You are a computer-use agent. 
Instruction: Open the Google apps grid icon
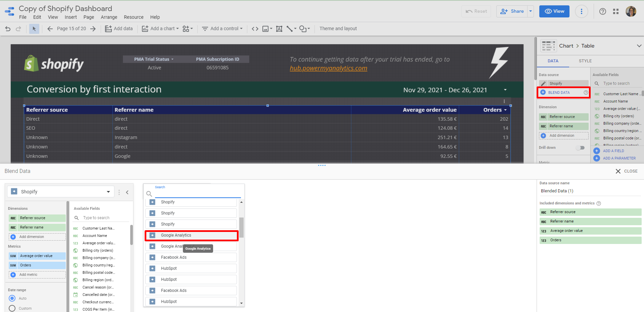point(615,11)
